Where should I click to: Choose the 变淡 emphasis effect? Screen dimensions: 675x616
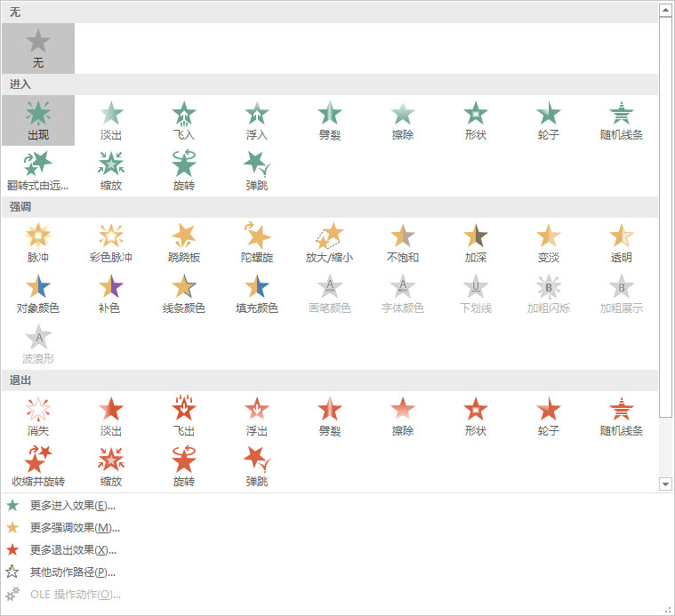coord(549,243)
